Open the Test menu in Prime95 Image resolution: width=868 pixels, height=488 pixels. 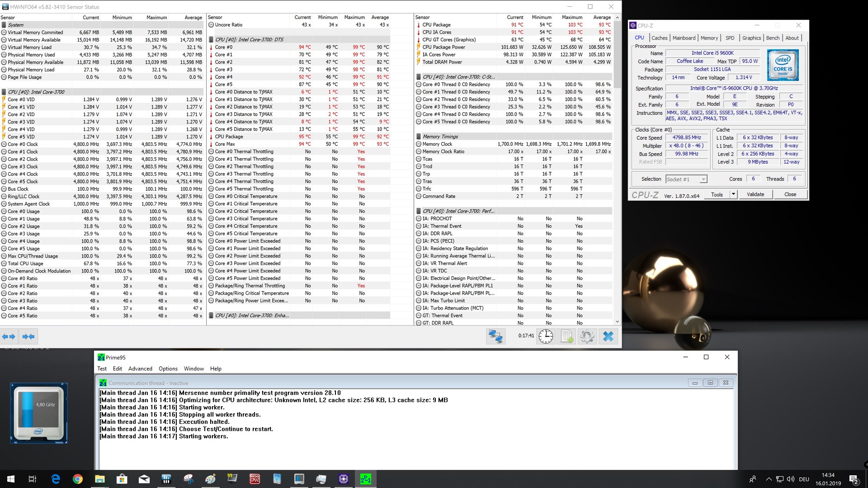(102, 369)
